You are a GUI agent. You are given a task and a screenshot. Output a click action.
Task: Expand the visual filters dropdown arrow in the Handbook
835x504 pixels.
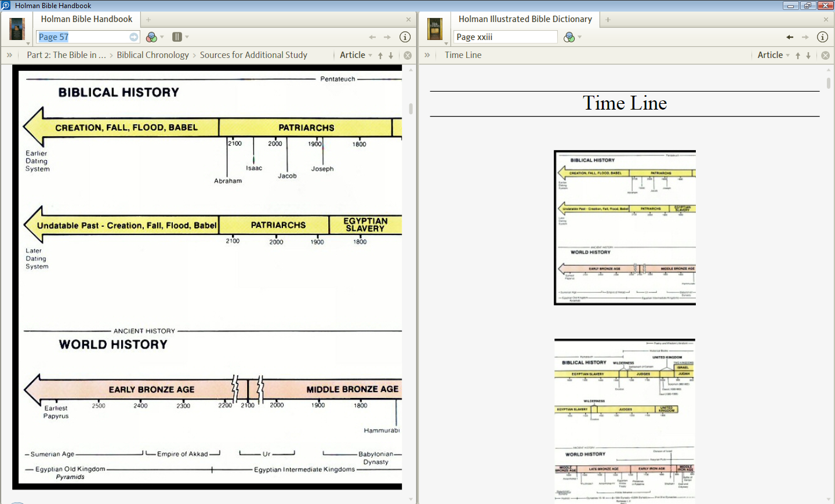click(x=162, y=37)
